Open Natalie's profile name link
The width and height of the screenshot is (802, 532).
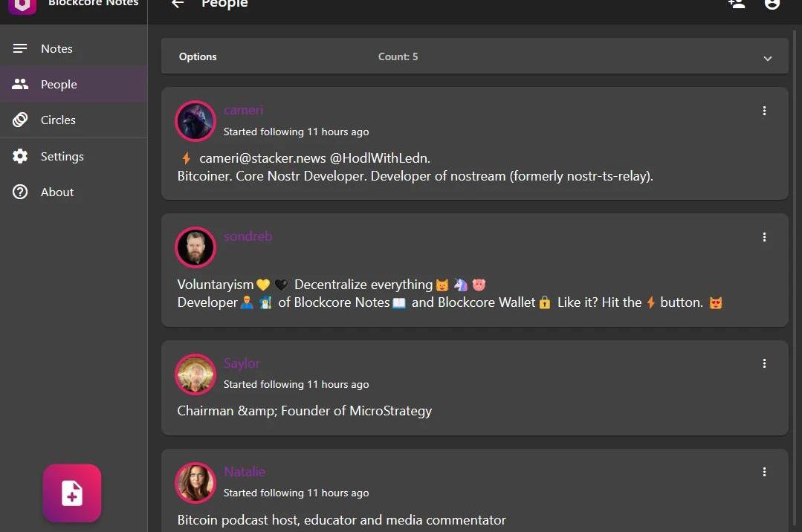point(245,472)
